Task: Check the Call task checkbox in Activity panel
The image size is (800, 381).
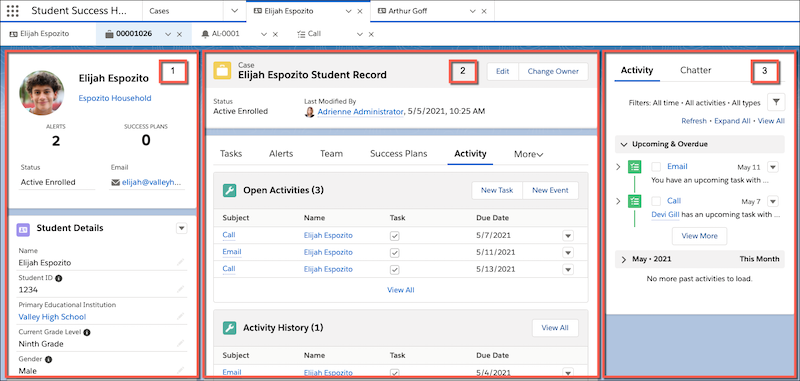Action: point(657,201)
